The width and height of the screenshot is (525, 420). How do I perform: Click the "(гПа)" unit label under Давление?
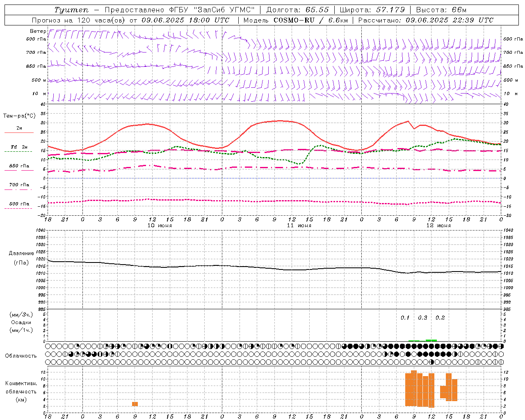[21, 262]
